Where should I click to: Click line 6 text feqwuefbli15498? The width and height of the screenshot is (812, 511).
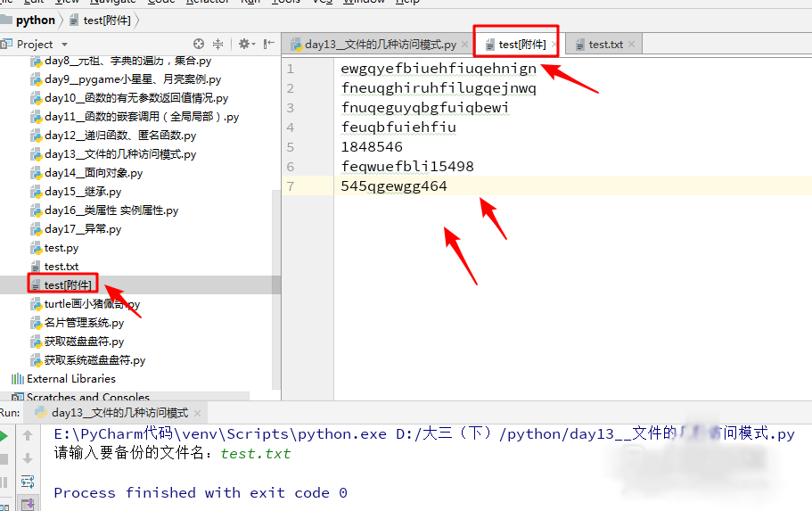point(407,167)
